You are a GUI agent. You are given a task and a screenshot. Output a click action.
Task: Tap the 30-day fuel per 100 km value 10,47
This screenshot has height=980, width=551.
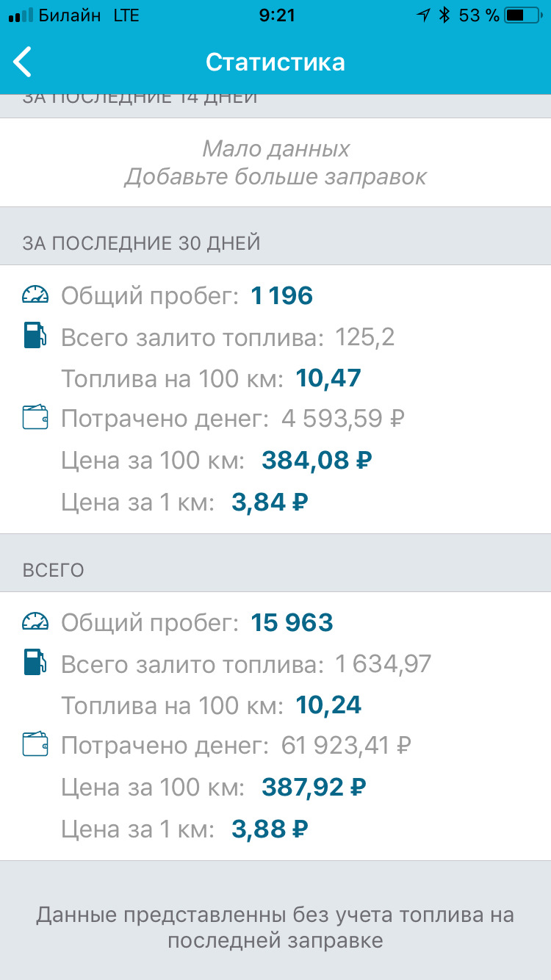328,378
